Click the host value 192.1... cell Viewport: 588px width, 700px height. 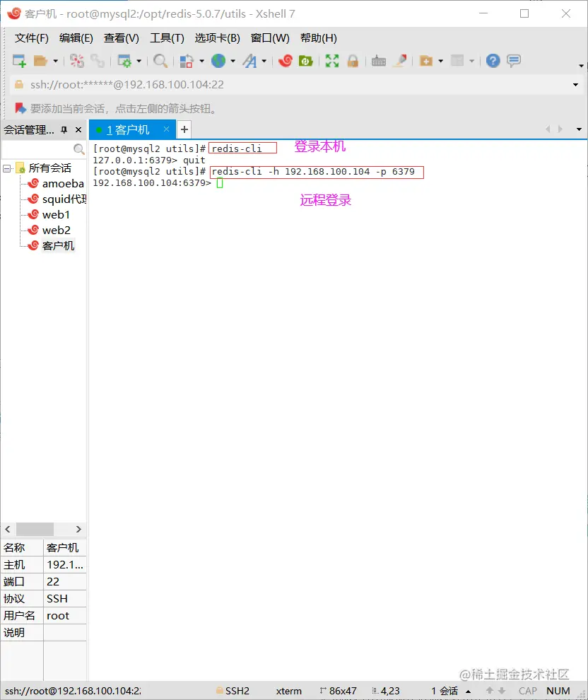coord(65,565)
